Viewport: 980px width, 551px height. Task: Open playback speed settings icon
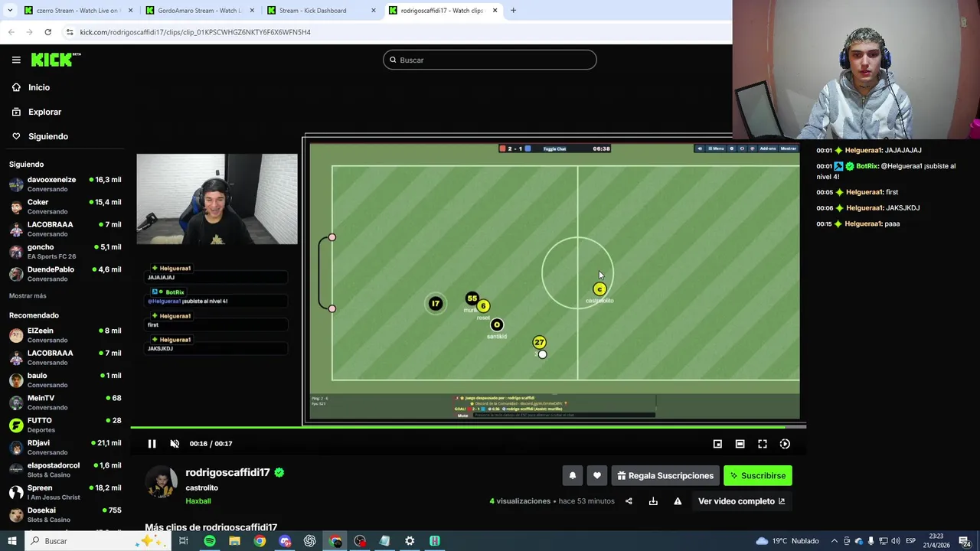click(785, 444)
